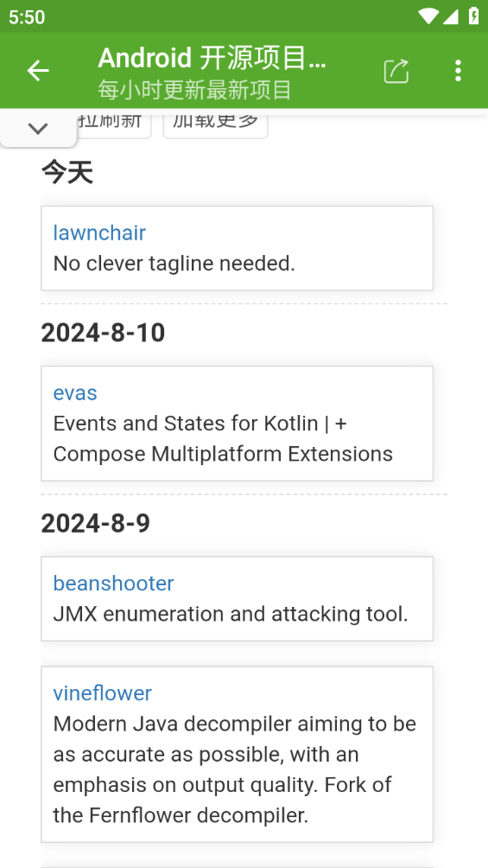Open the lawnchair project link
Screen dimensions: 488x868
click(99, 233)
